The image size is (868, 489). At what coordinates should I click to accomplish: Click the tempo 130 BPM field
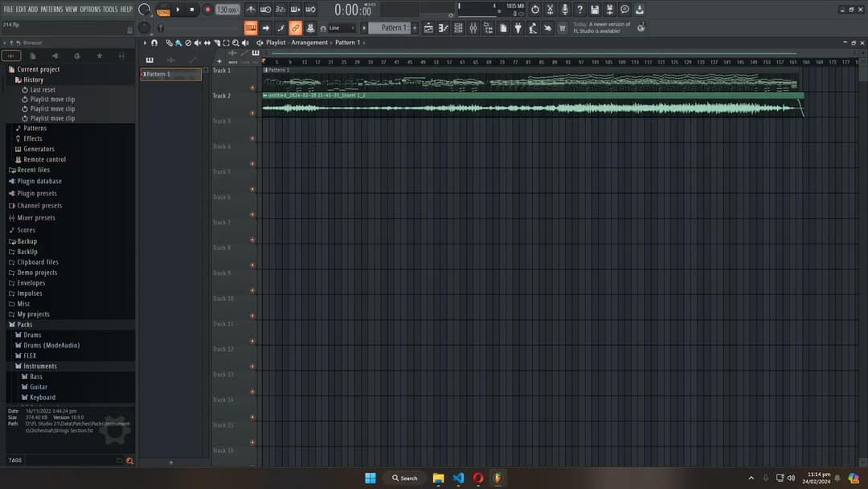tap(227, 10)
